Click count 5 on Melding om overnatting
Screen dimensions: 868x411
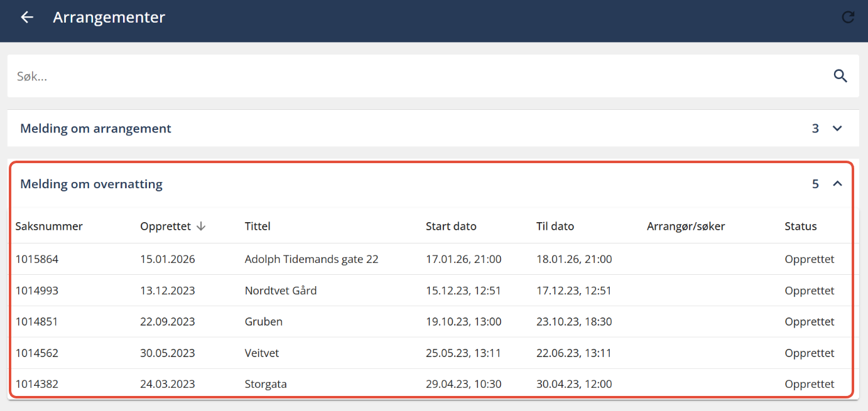[x=815, y=184]
